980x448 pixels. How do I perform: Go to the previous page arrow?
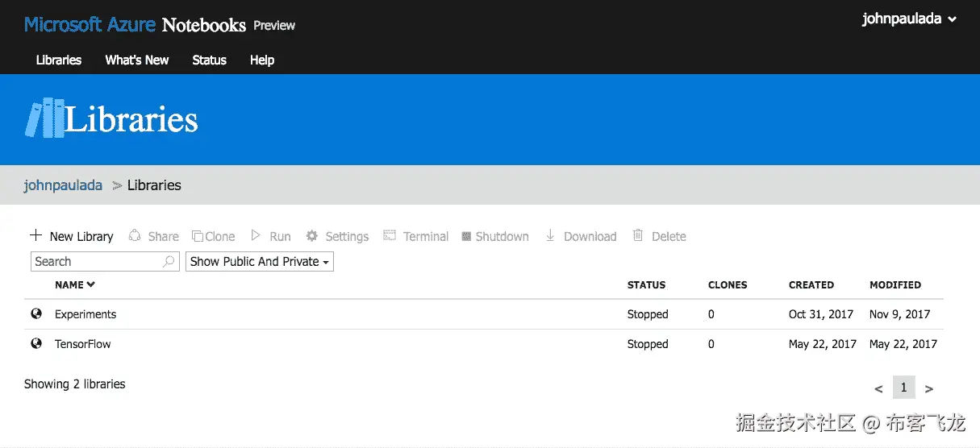point(878,388)
